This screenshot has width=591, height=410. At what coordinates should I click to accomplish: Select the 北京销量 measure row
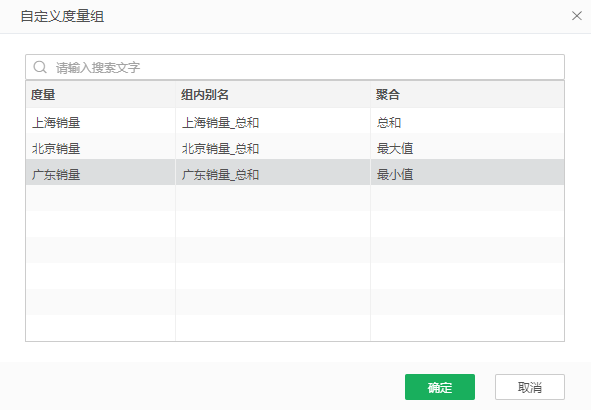[x=295, y=148]
